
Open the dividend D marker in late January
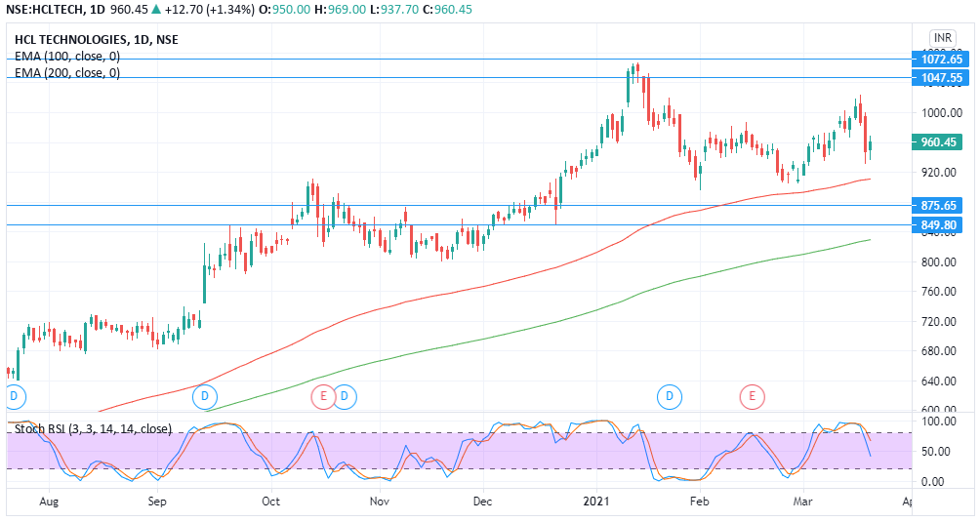[670, 396]
